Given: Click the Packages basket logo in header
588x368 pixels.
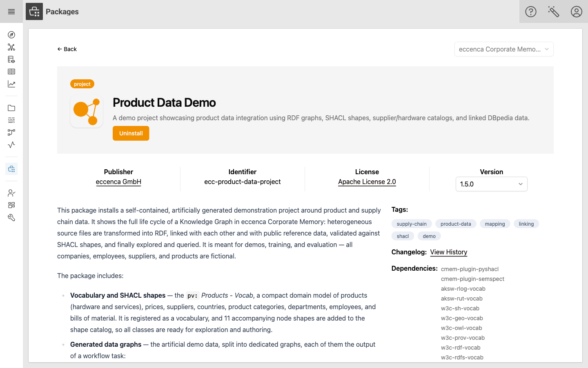Looking at the screenshot, I should [x=34, y=11].
